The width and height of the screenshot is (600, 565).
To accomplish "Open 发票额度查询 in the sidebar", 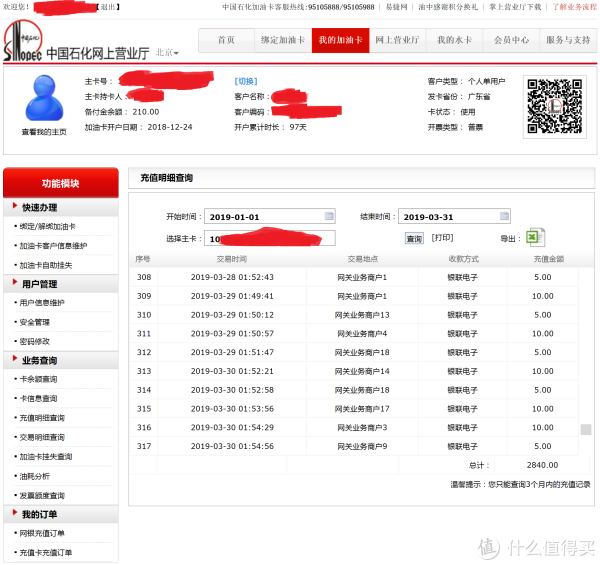I will coord(42,496).
